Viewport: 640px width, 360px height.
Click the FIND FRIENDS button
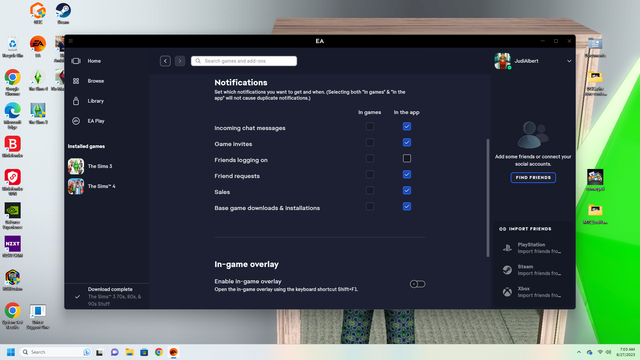click(x=533, y=178)
